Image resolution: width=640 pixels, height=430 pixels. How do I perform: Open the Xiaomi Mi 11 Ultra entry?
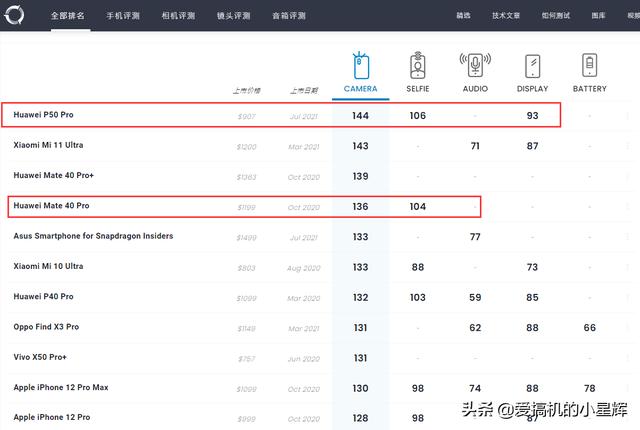[48, 145]
